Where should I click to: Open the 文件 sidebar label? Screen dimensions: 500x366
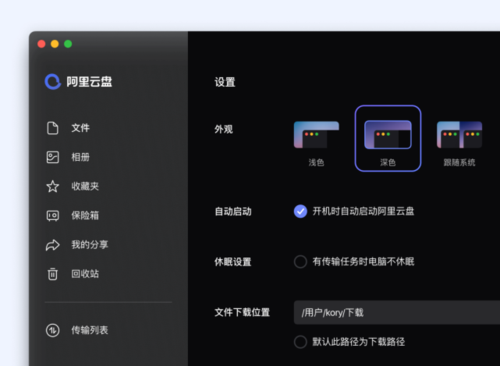coord(80,128)
